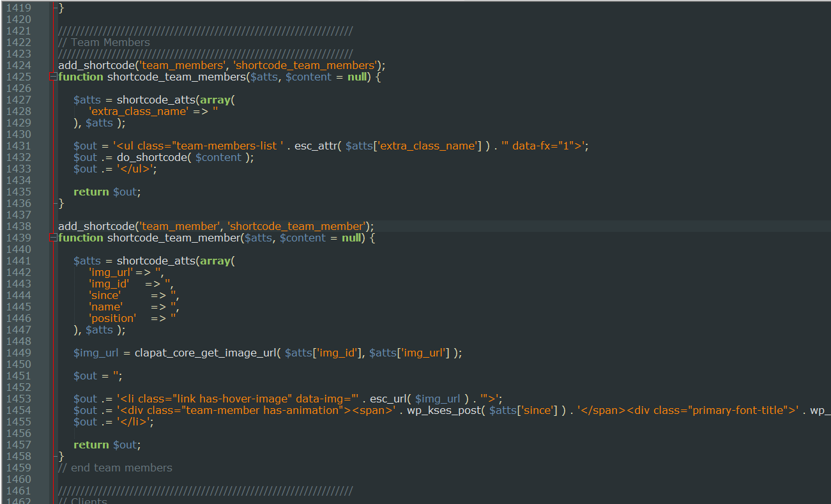Click the "primary-font-title" class text
The width and height of the screenshot is (831, 504).
738,410
